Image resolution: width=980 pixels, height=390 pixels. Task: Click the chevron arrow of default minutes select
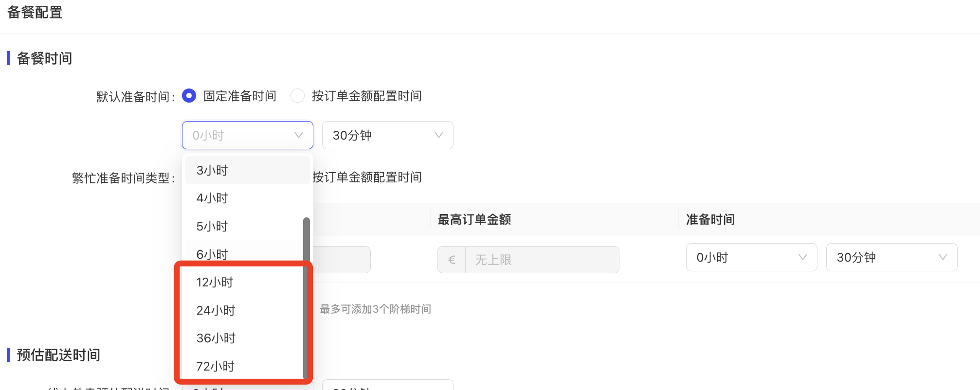pyautogui.click(x=439, y=135)
